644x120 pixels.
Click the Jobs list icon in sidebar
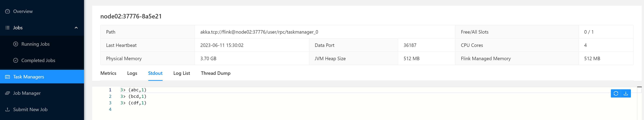pos(7,28)
